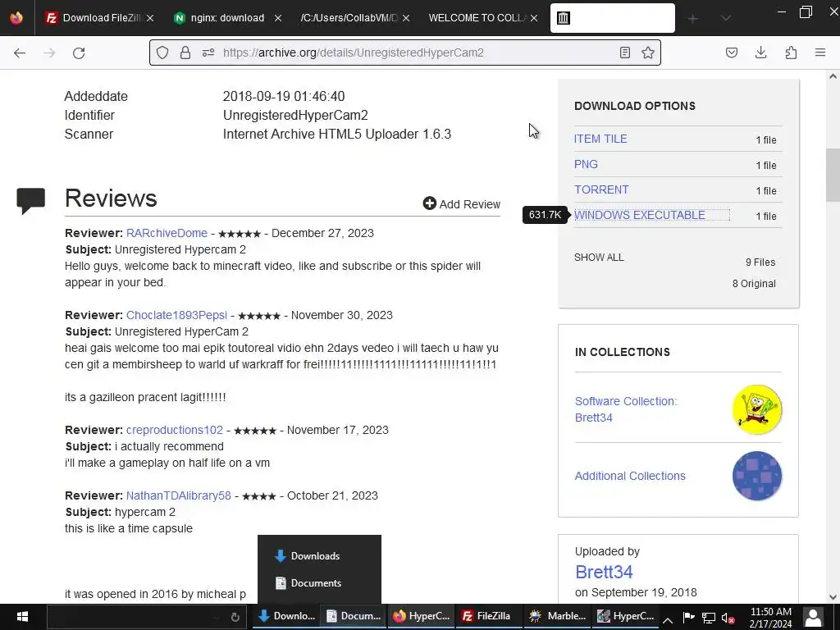The height and width of the screenshot is (630, 840).
Task: Open the taskbar clock and date
Action: (771, 617)
